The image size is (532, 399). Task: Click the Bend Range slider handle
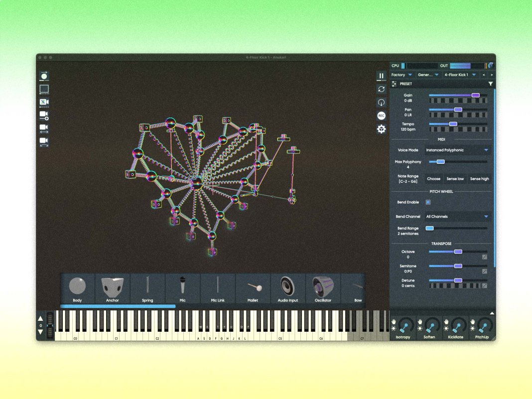[x=429, y=228]
